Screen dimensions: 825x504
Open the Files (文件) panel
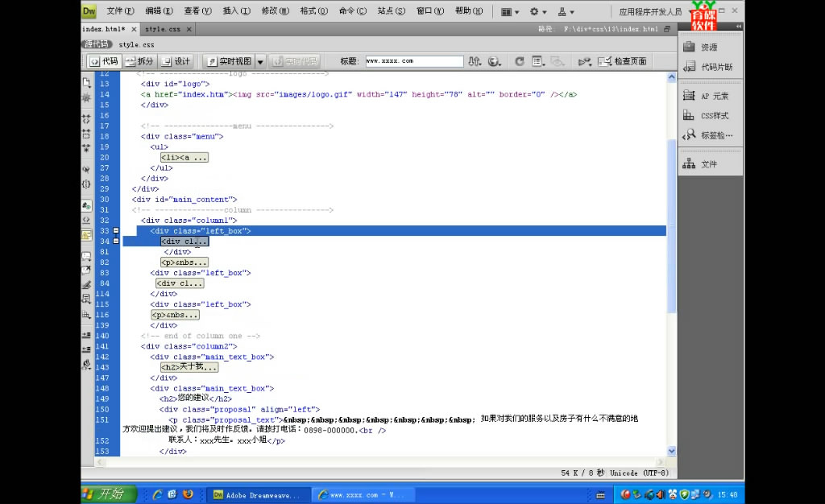711,164
